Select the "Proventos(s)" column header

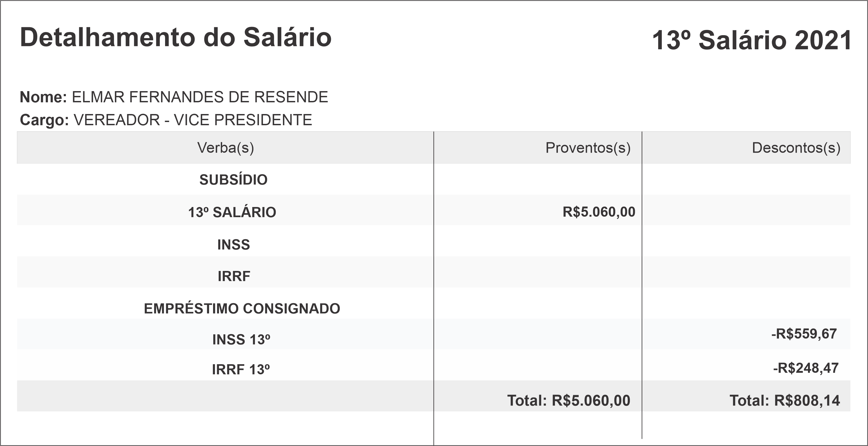click(x=588, y=148)
